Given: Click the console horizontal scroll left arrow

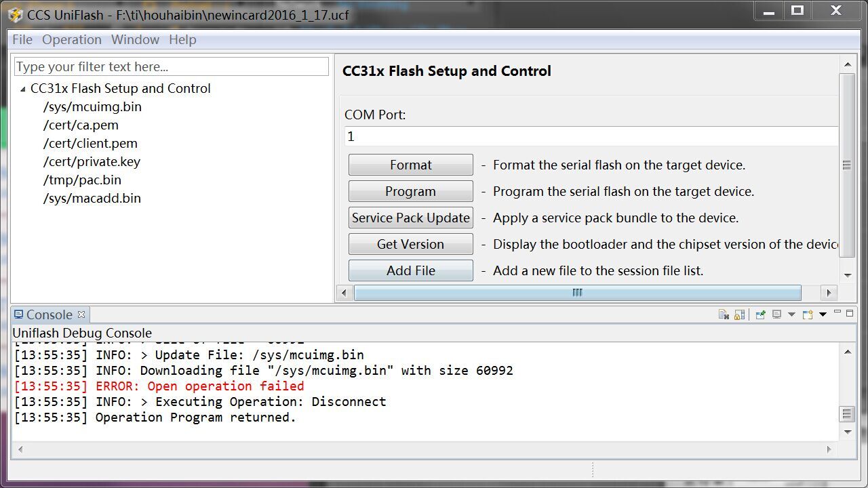Looking at the screenshot, I should pyautogui.click(x=20, y=449).
